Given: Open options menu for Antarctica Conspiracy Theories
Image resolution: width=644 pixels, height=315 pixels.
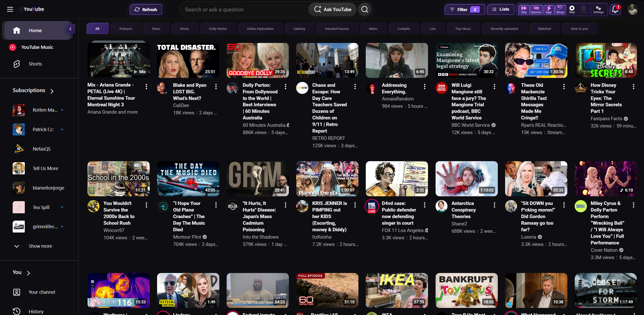Looking at the screenshot, I should click(494, 205).
